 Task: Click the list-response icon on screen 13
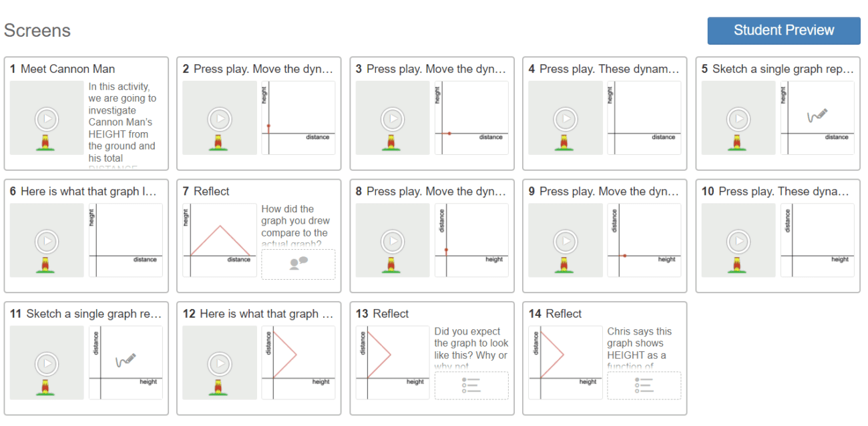click(x=471, y=385)
